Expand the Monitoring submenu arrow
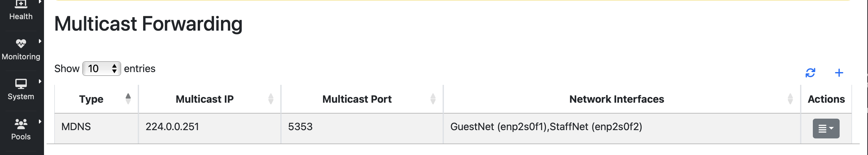The image size is (868, 155). click(x=40, y=41)
